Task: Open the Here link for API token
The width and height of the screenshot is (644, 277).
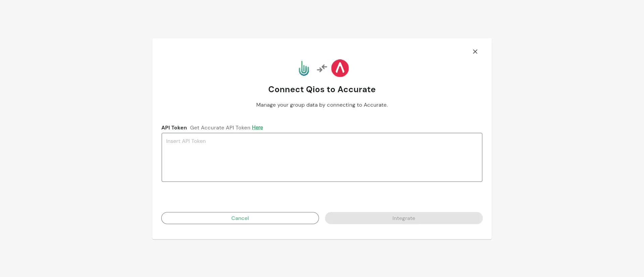Action: point(257,127)
